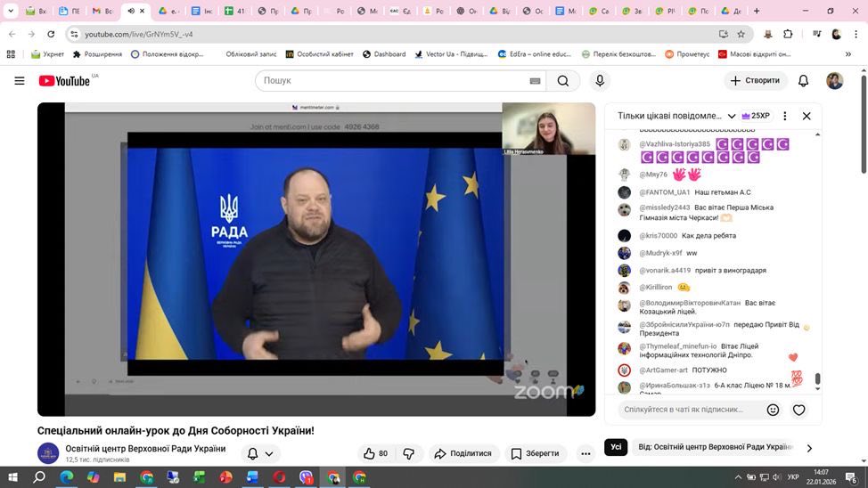Open Chrome profile avatar
The image size is (868, 488).
pyautogui.click(x=837, y=35)
